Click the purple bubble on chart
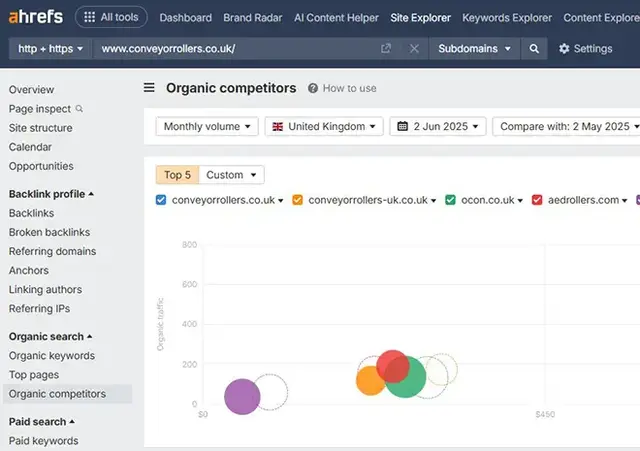The width and height of the screenshot is (640, 451). pyautogui.click(x=241, y=397)
